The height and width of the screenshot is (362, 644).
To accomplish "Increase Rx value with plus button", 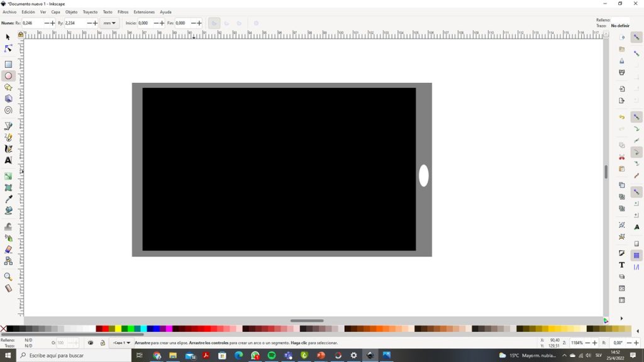I will [x=53, y=23].
